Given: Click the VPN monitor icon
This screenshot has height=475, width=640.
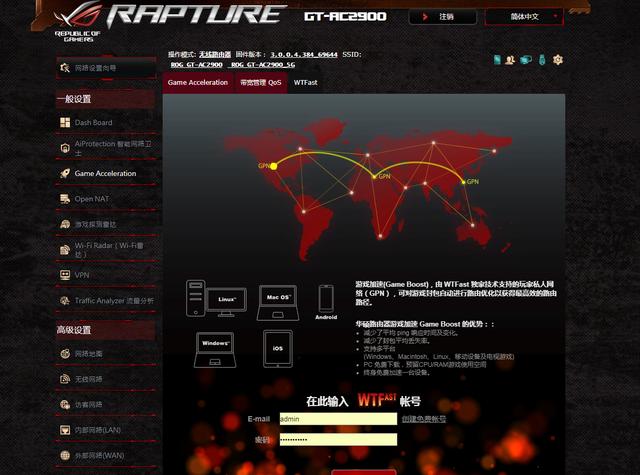Looking at the screenshot, I should tap(65, 275).
